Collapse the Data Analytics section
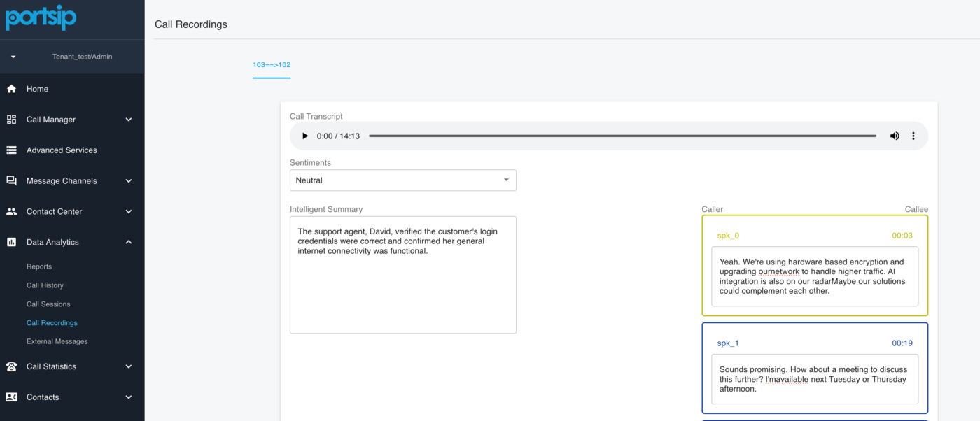This screenshot has width=980, height=421. click(x=128, y=242)
